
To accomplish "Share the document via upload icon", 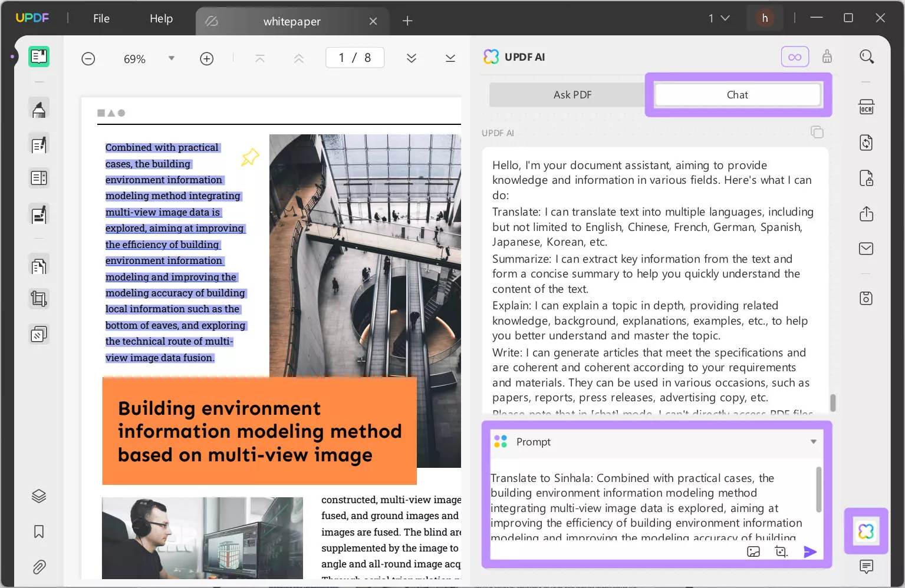I will pos(866,213).
